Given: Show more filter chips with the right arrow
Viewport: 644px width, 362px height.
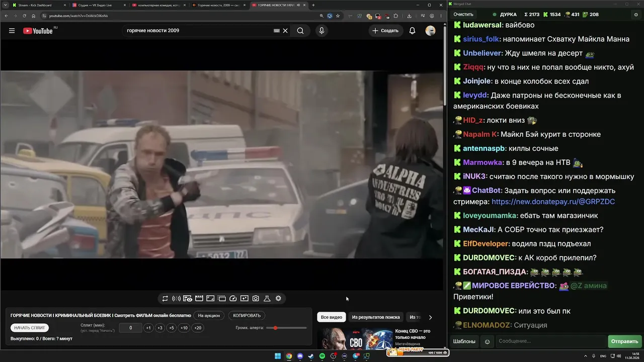Looking at the screenshot, I should [430, 317].
